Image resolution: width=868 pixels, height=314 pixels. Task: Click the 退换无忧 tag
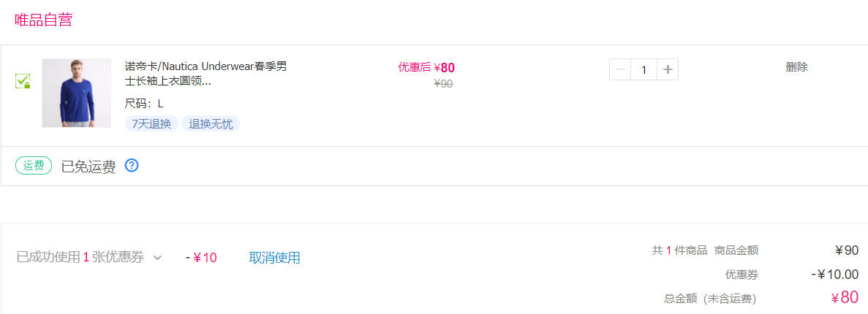tap(211, 124)
